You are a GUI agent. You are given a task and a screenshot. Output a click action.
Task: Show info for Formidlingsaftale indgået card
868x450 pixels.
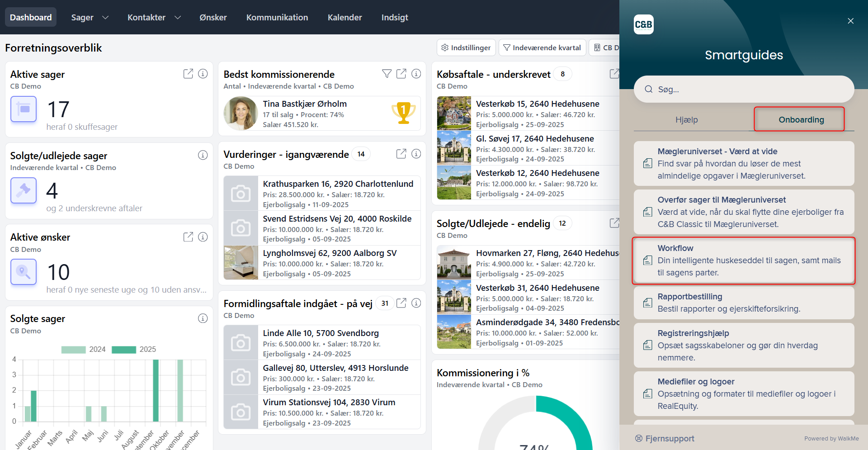416,303
